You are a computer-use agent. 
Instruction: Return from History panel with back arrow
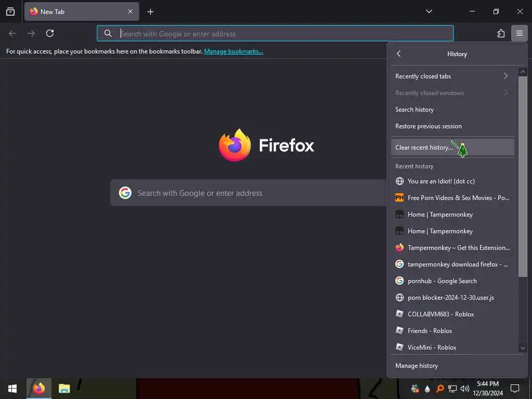pyautogui.click(x=399, y=54)
